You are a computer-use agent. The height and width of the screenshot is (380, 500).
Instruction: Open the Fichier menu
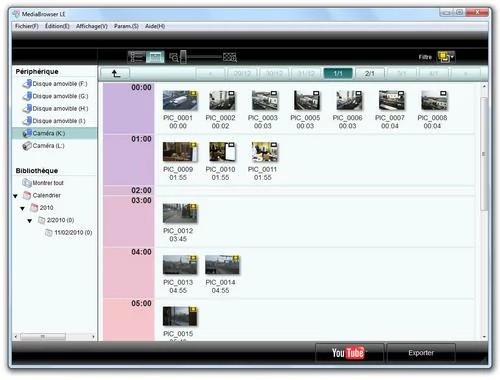click(27, 26)
